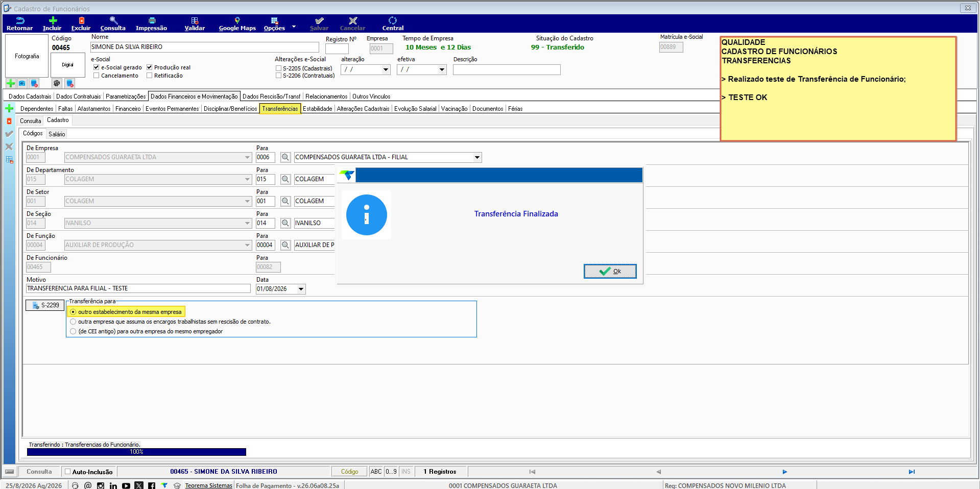
Task: Switch to the Salário tab
Action: 57,134
